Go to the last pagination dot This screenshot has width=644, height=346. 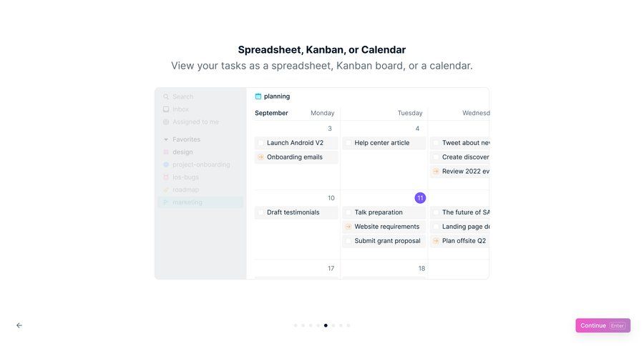(348, 325)
